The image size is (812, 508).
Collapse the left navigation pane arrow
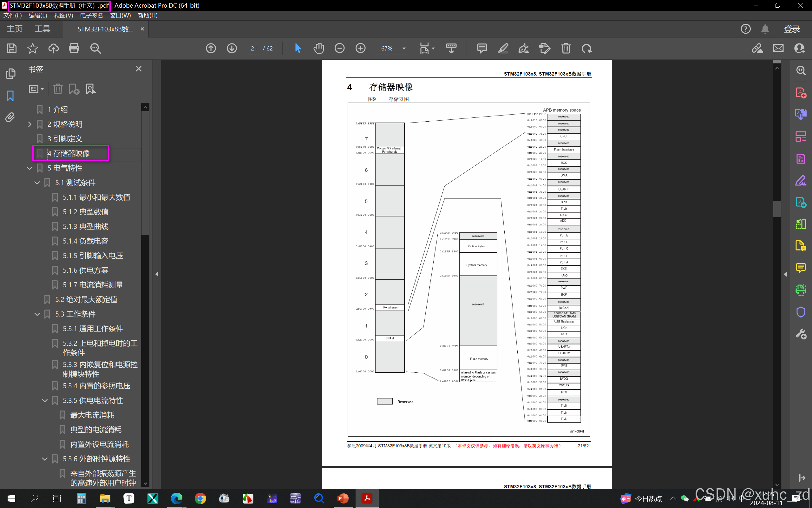(157, 274)
